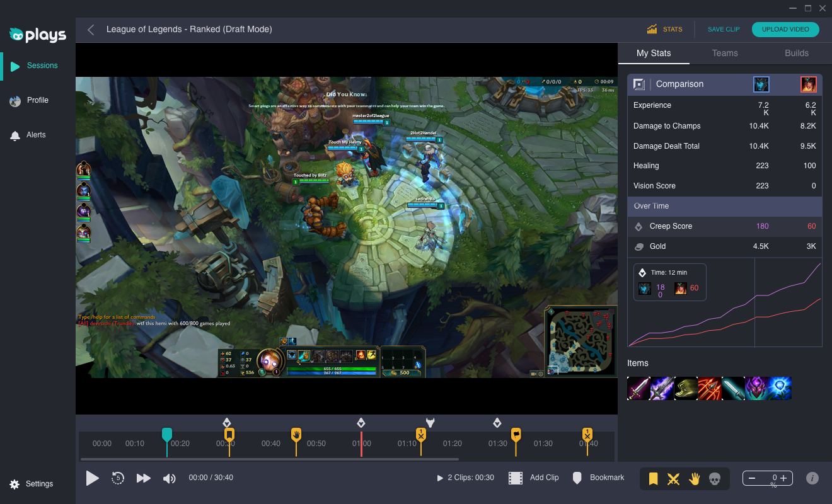Toggle the hand assist filter icon

coord(694,479)
